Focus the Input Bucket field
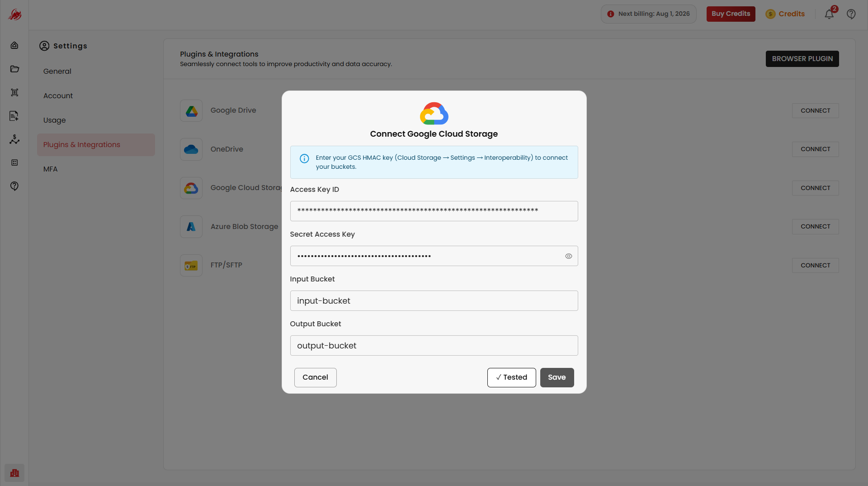Screen dimensions: 868x486 point(434,301)
